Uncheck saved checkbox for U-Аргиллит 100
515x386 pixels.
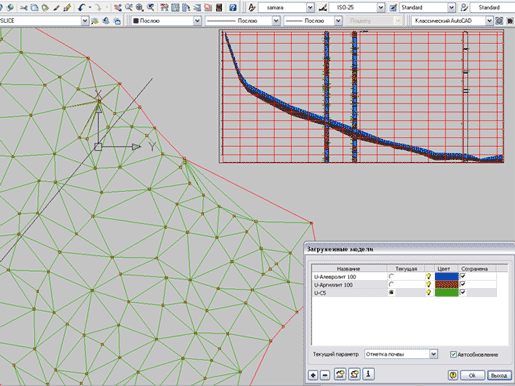pyautogui.click(x=463, y=284)
